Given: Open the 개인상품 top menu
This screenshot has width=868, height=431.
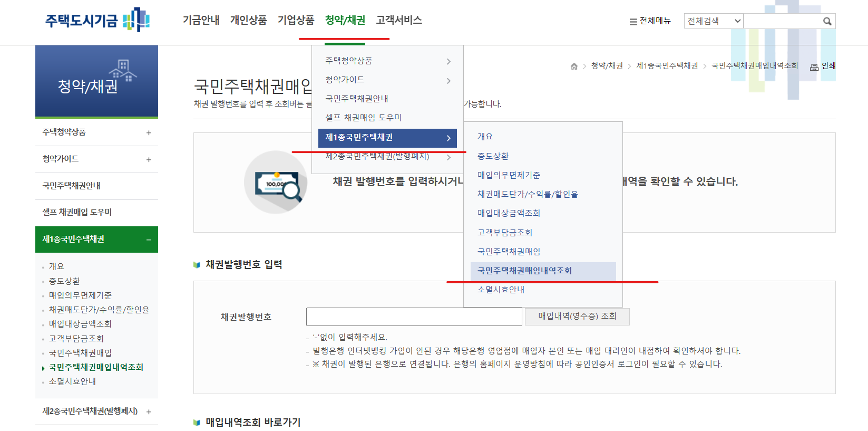Looking at the screenshot, I should 248,20.
